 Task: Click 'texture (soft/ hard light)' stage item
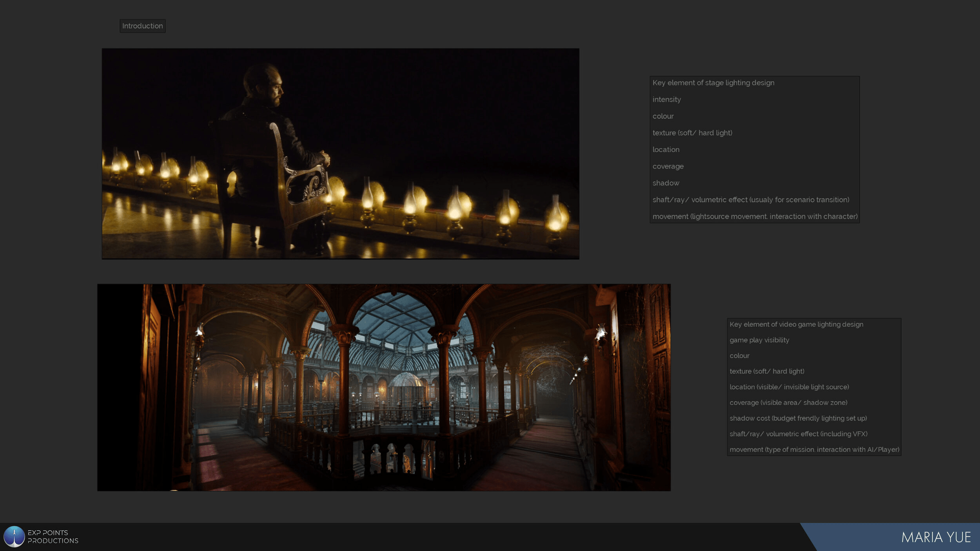click(692, 133)
